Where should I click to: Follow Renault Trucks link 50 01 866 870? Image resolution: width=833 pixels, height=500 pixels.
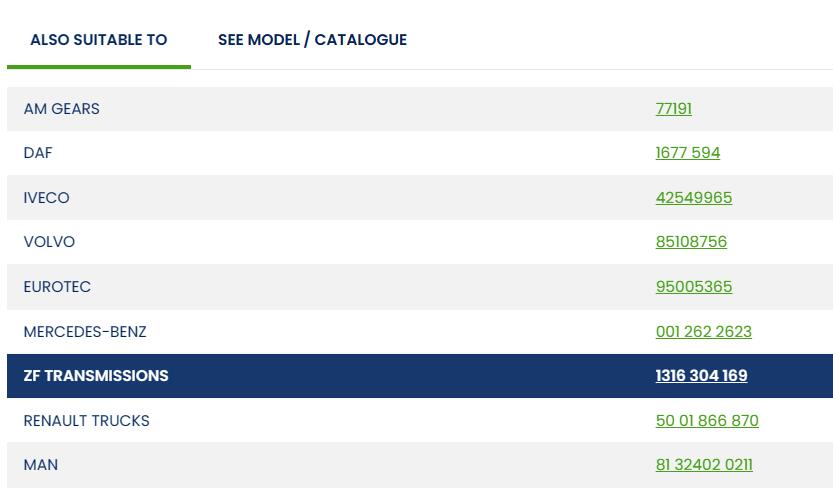click(x=706, y=421)
